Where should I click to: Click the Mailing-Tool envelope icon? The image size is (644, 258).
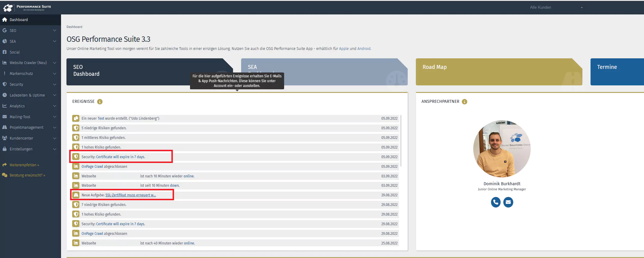pos(5,117)
